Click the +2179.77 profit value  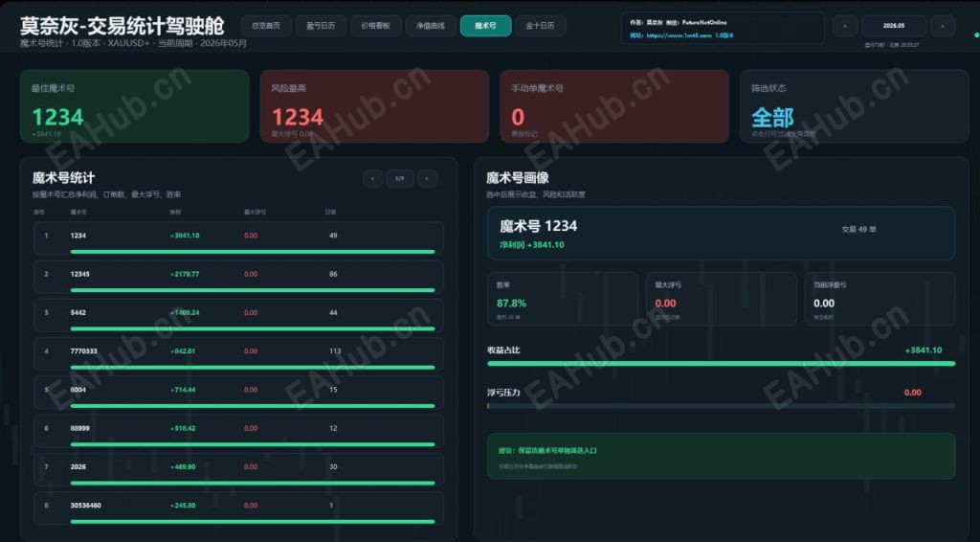[185, 274]
